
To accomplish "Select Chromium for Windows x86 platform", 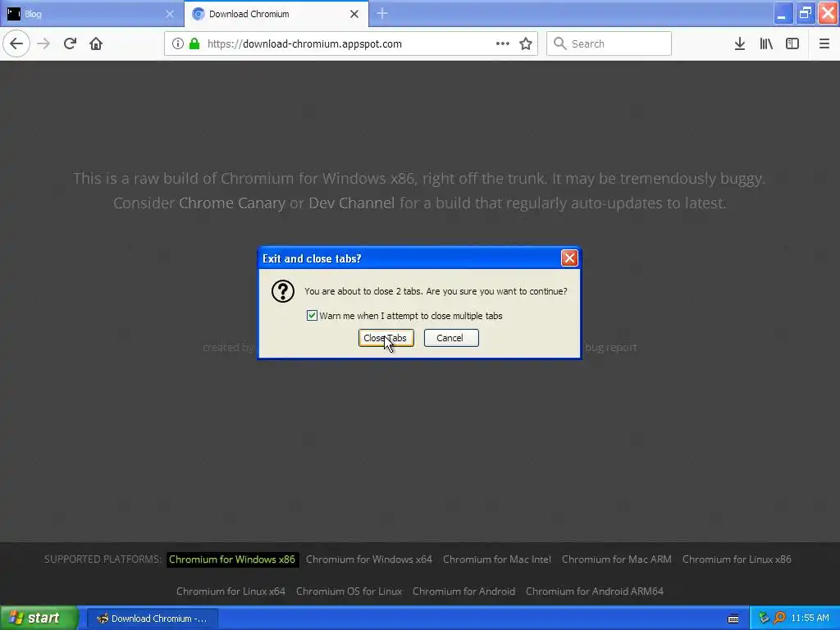I will click(232, 559).
